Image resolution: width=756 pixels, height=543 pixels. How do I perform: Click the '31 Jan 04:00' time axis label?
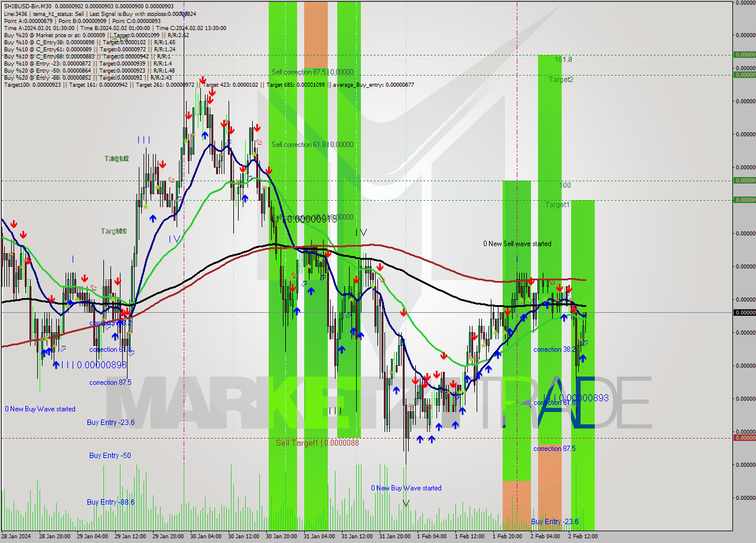(320, 537)
